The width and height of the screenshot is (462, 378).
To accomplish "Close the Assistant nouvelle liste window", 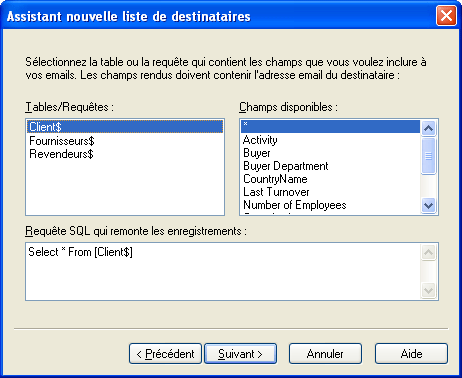I will (446, 15).
